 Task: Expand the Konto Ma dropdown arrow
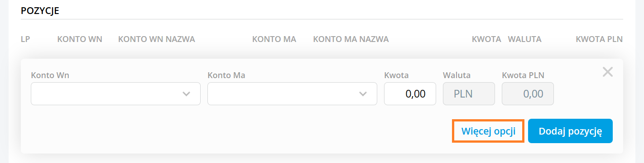363,94
